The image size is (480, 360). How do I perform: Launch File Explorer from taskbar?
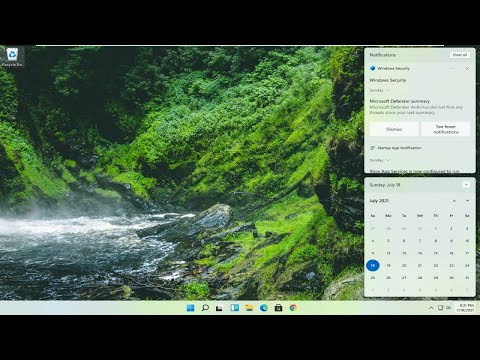(249, 308)
